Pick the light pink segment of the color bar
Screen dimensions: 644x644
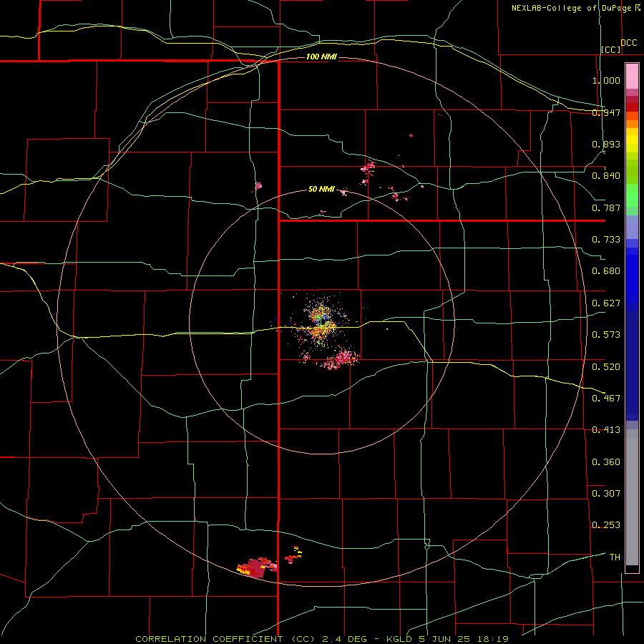pyautogui.click(x=632, y=77)
